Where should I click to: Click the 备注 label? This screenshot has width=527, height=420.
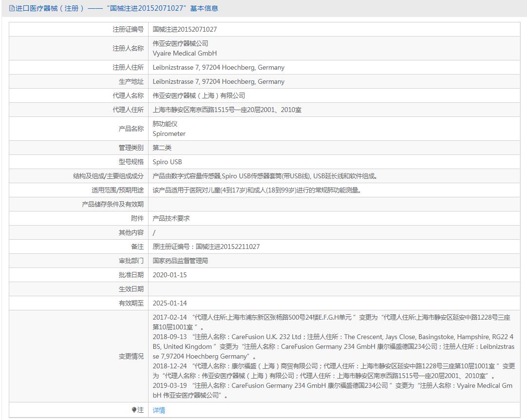click(x=137, y=247)
